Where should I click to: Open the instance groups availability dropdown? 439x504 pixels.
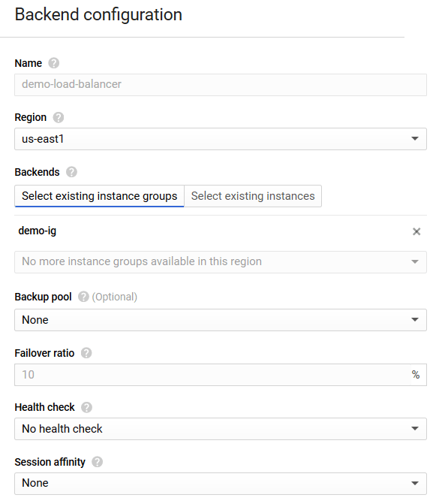tap(221, 262)
